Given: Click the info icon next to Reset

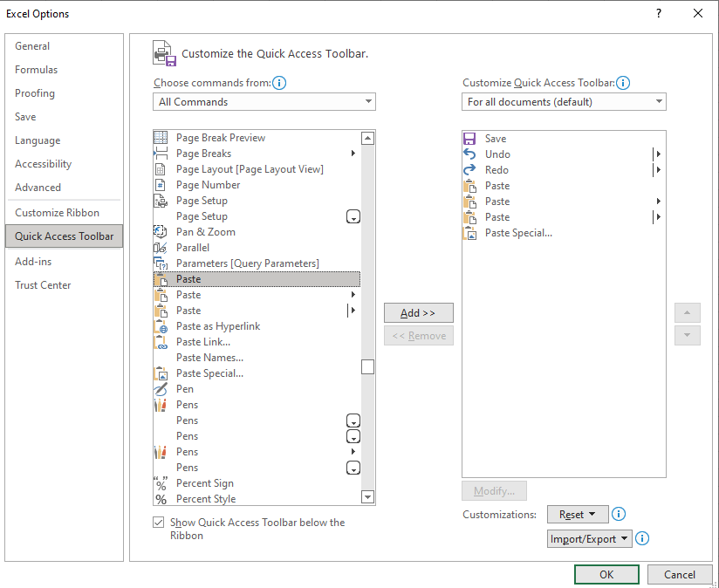Looking at the screenshot, I should (x=618, y=514).
